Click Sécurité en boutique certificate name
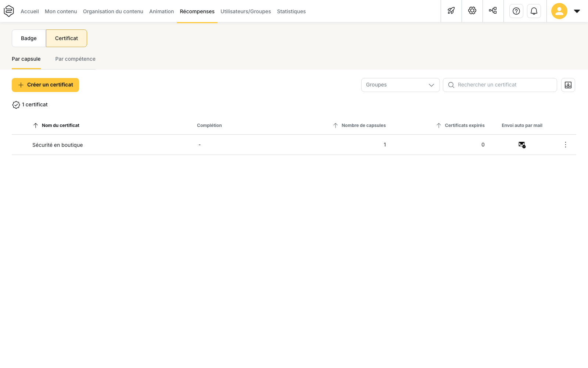 pos(58,145)
